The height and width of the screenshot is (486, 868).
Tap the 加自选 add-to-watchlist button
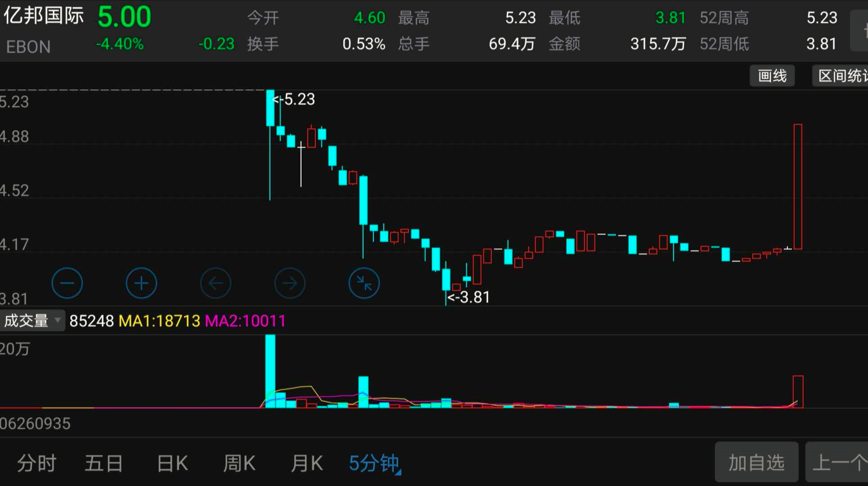(x=756, y=462)
